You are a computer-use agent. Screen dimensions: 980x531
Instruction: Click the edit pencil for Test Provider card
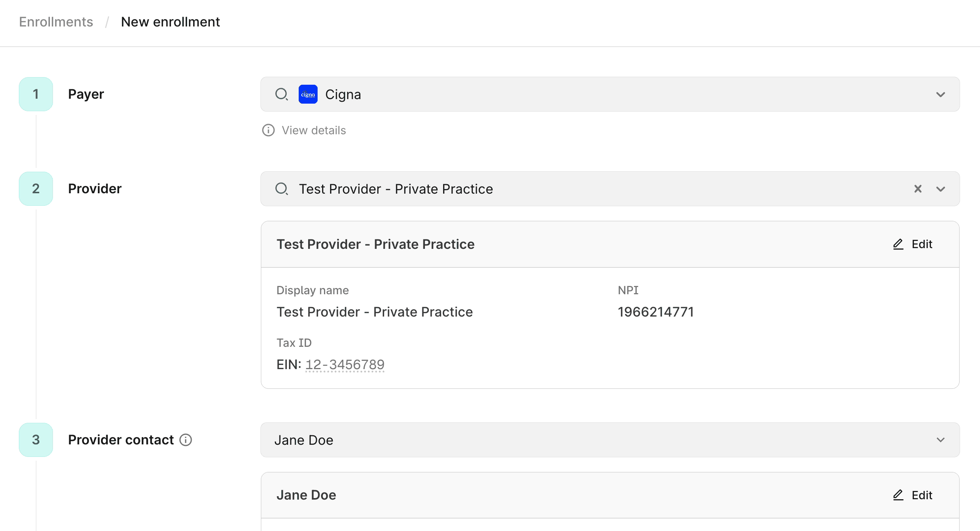click(898, 244)
